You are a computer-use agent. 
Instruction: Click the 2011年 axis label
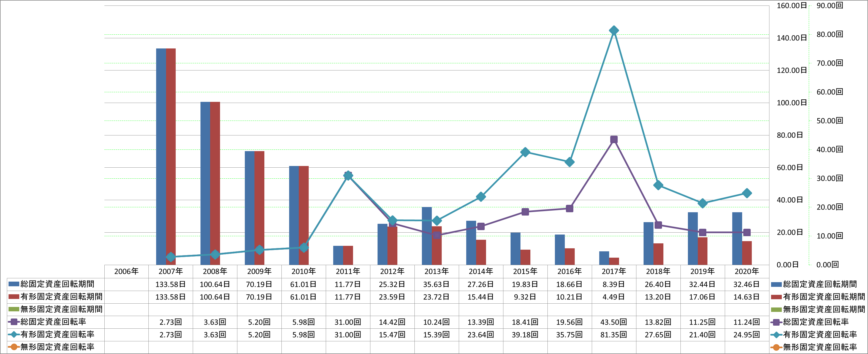tap(348, 271)
